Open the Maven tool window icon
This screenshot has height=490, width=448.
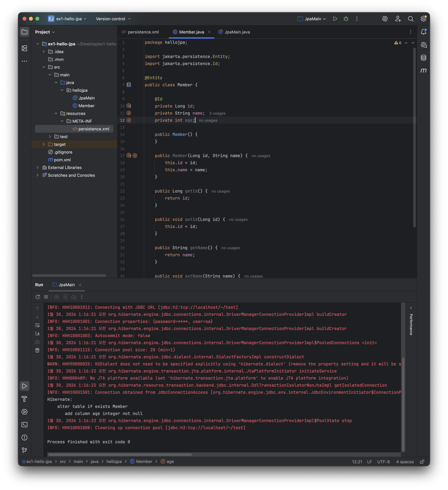(x=424, y=71)
